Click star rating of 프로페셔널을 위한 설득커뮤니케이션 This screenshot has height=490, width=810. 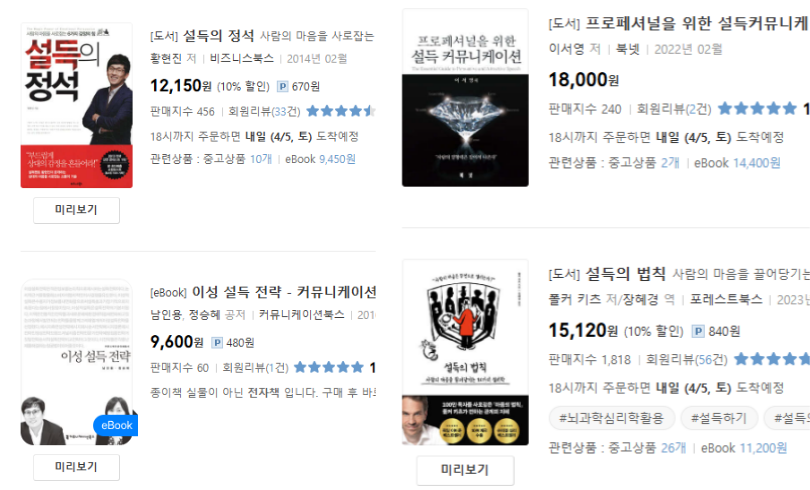point(757,108)
